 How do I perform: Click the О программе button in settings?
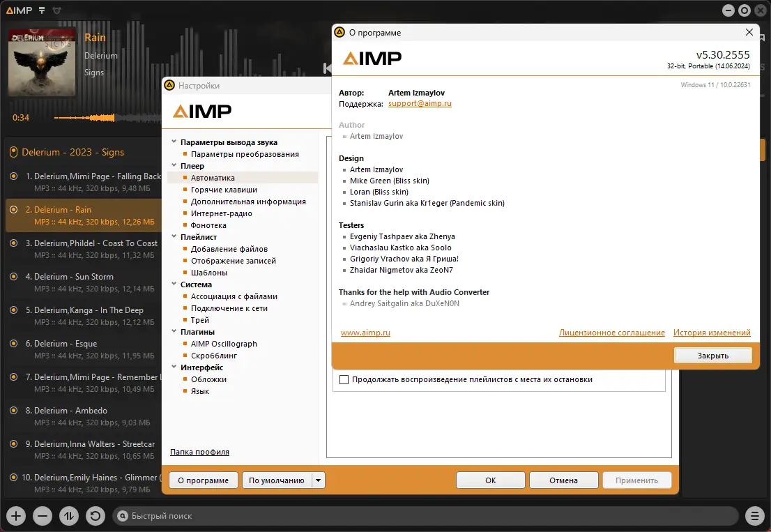[204, 480]
